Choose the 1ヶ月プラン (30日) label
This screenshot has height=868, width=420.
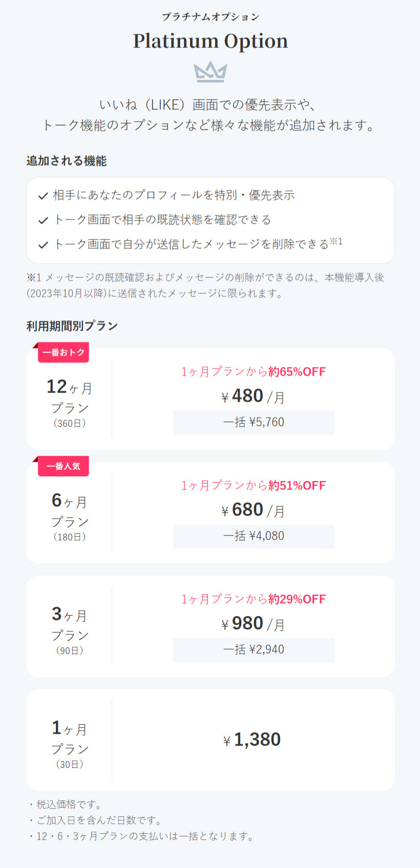pyautogui.click(x=70, y=744)
